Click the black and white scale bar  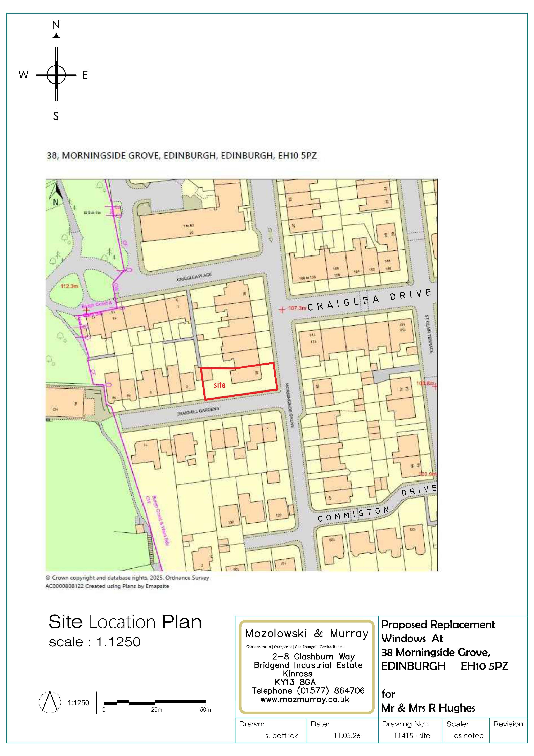point(155,702)
